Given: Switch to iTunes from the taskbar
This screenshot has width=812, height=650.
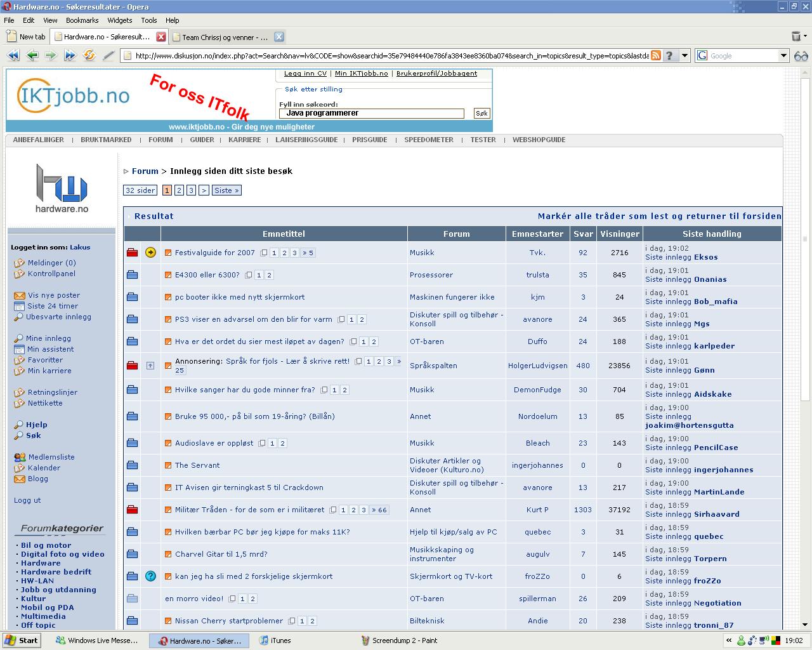Looking at the screenshot, I should coord(275,640).
